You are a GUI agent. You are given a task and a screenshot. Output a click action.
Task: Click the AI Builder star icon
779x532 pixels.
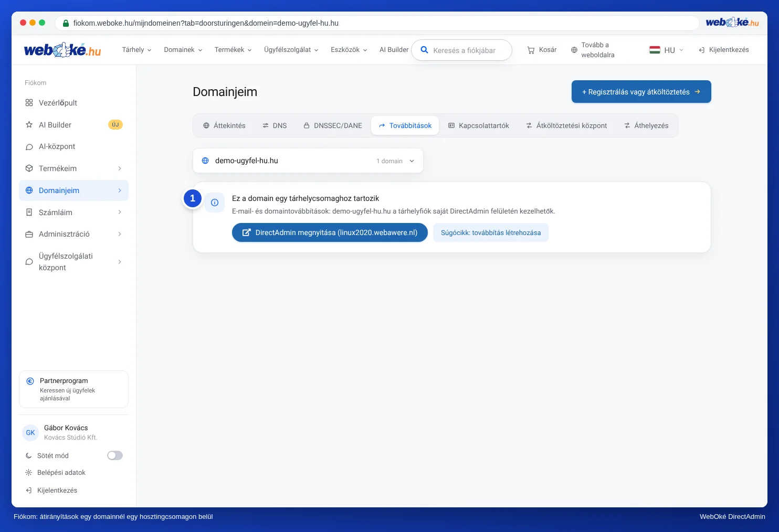(x=29, y=125)
